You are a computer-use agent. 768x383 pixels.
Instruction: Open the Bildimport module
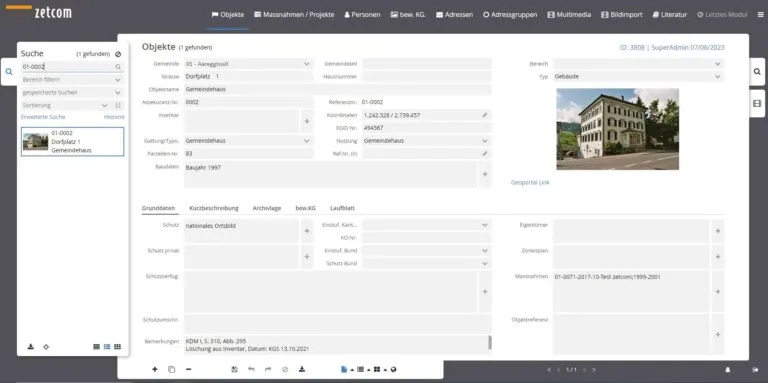pos(622,15)
